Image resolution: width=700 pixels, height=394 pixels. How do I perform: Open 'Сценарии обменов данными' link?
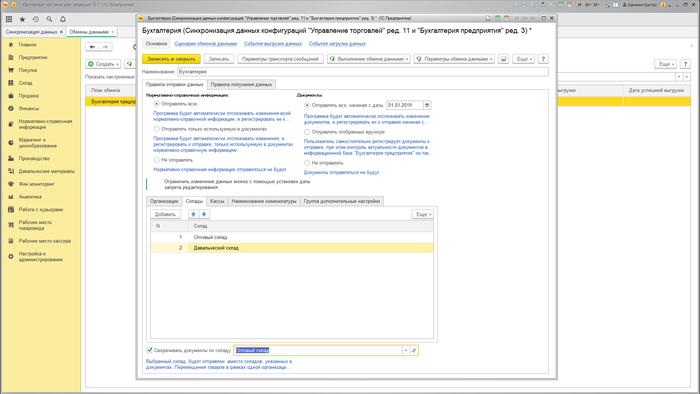click(206, 44)
